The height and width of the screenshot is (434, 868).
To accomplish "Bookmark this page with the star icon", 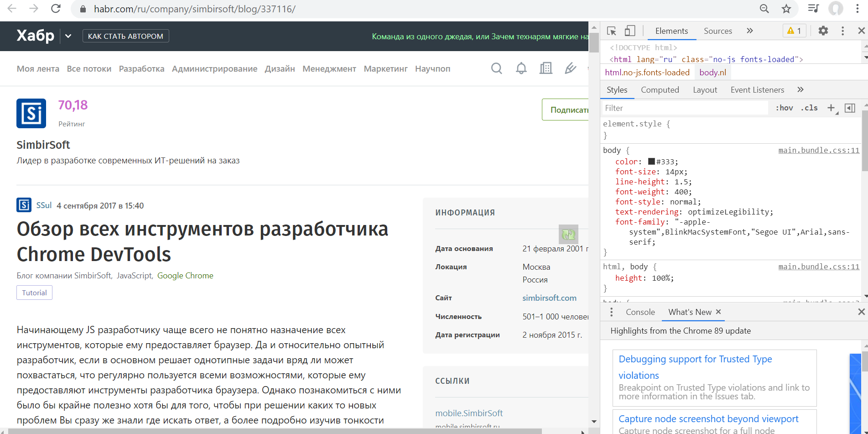I will (x=786, y=9).
